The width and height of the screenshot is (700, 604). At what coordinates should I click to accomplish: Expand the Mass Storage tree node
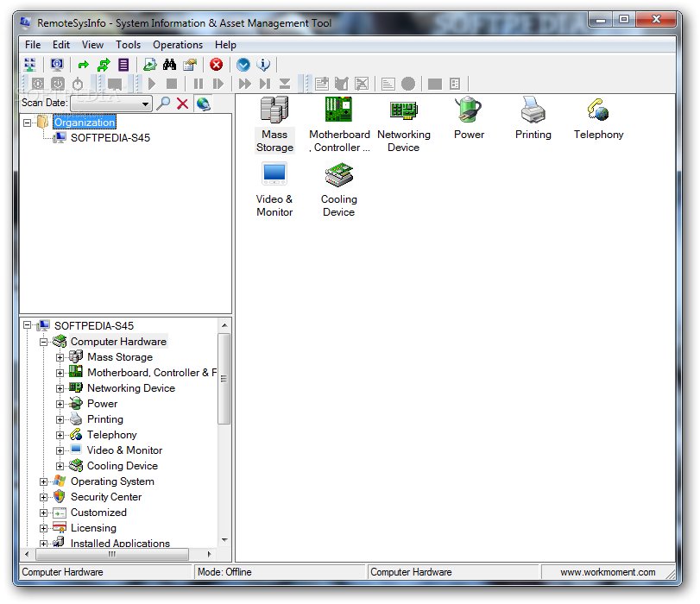click(x=60, y=357)
